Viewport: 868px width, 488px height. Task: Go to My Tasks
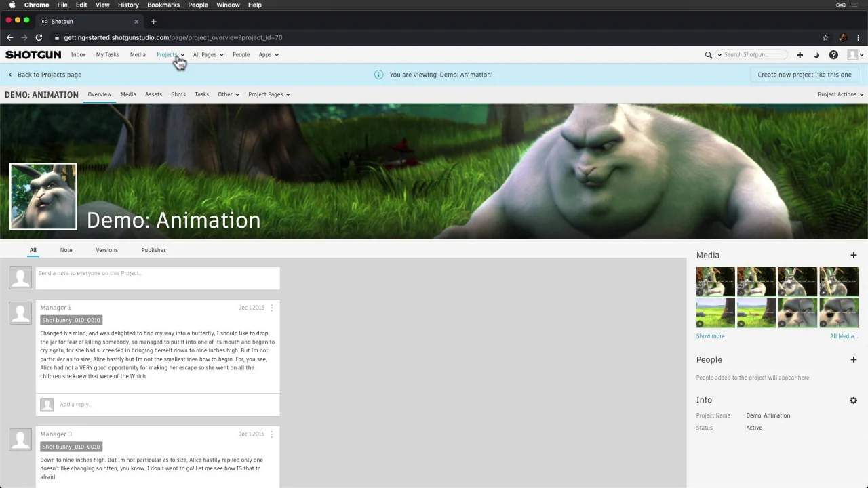coord(107,55)
